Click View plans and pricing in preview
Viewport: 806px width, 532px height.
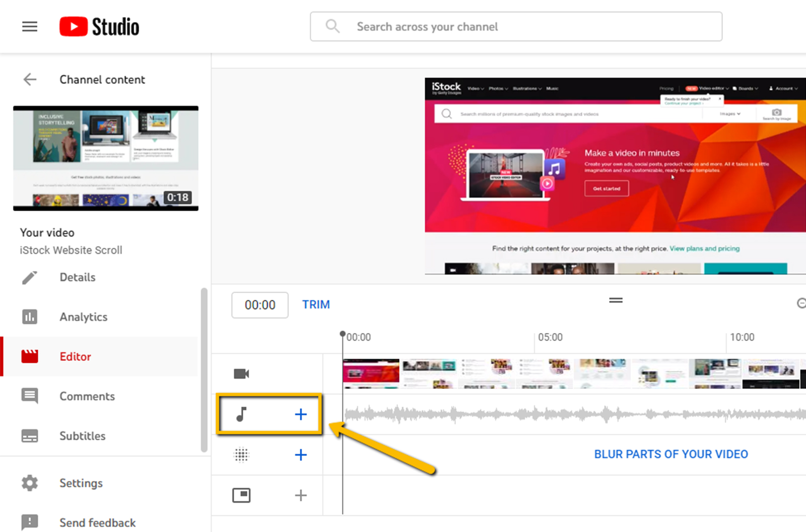(704, 248)
